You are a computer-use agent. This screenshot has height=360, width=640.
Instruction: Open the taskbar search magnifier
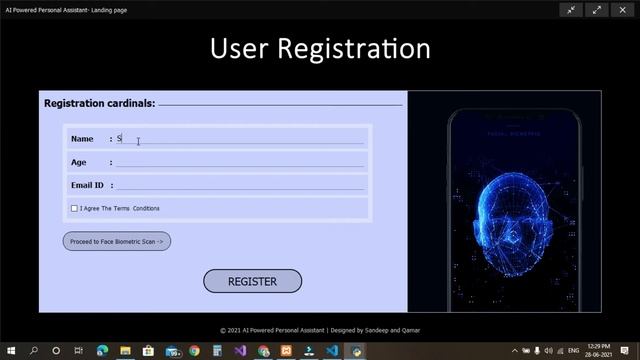[34, 351]
